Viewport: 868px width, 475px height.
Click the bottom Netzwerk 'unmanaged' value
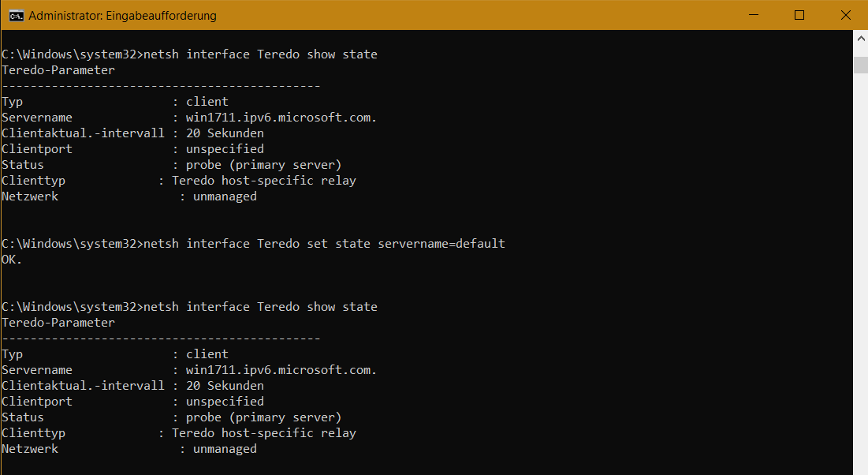(x=225, y=449)
